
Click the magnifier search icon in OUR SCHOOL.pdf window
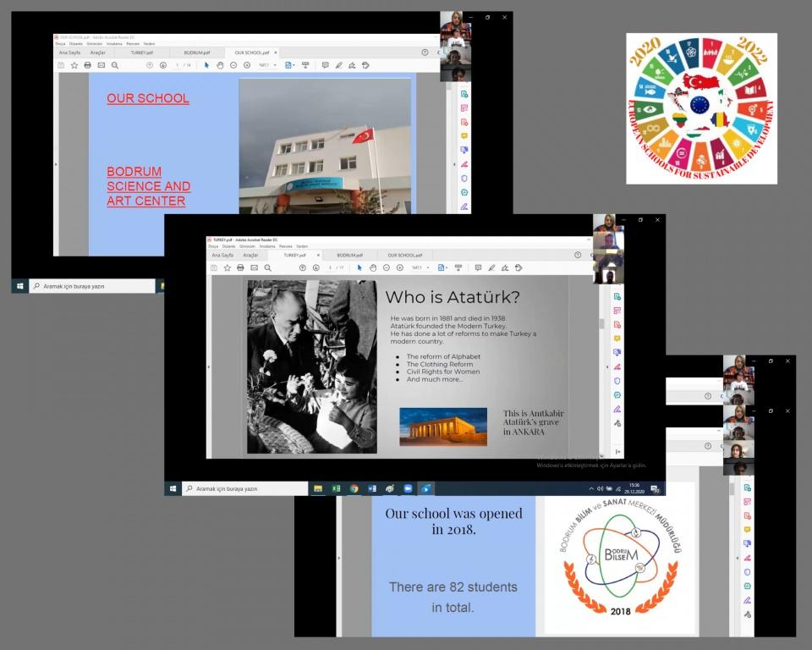pos(115,65)
